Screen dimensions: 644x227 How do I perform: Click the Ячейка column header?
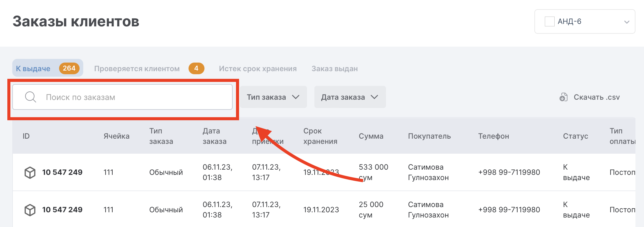[x=116, y=136]
